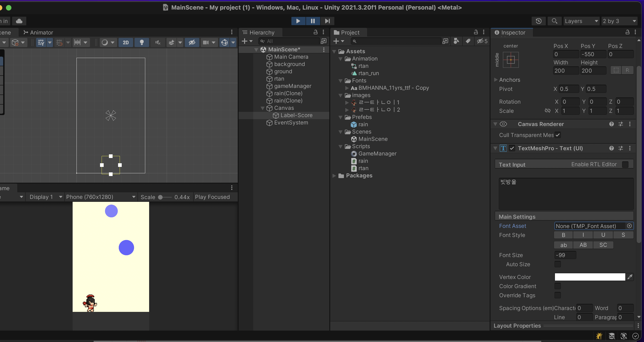
Task: Open Project search by label icon
Action: (x=468, y=41)
